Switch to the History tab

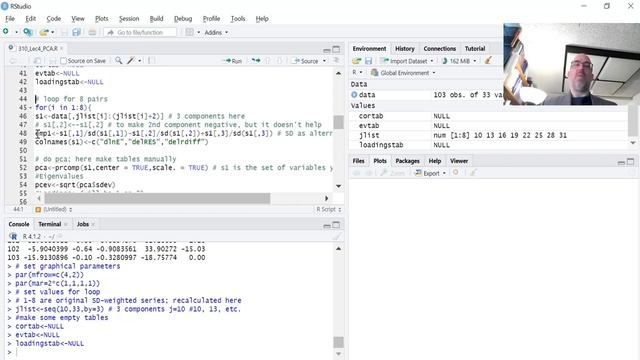click(x=404, y=49)
